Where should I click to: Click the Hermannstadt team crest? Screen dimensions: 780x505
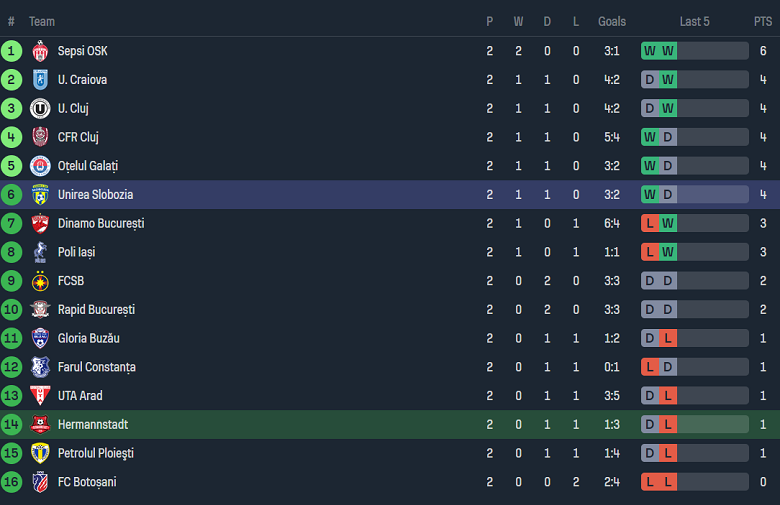(x=40, y=425)
